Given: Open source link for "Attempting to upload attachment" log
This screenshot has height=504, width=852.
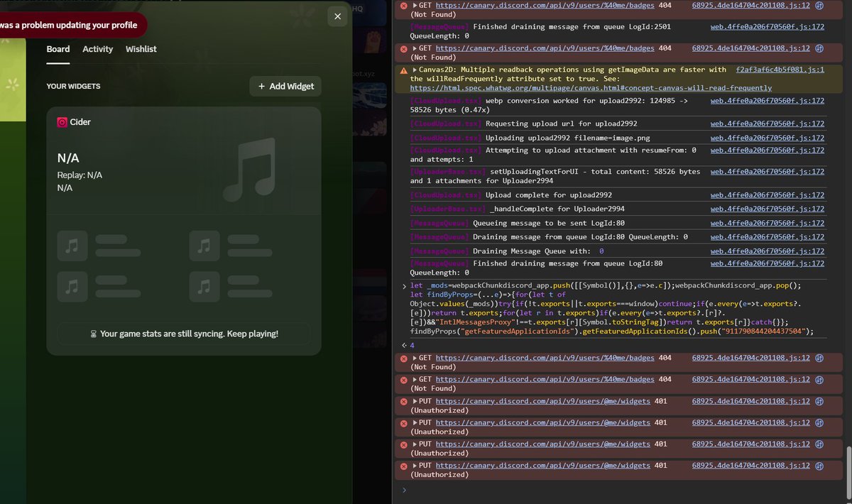Looking at the screenshot, I should (x=768, y=150).
